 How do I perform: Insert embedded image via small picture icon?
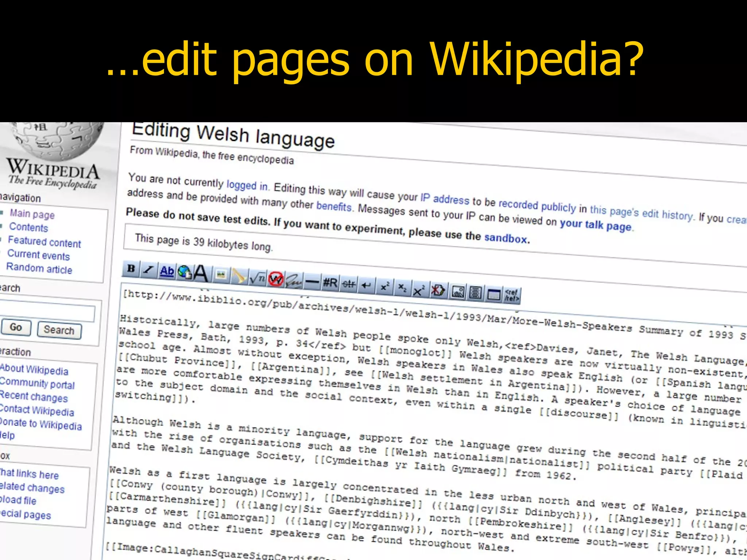(221, 275)
